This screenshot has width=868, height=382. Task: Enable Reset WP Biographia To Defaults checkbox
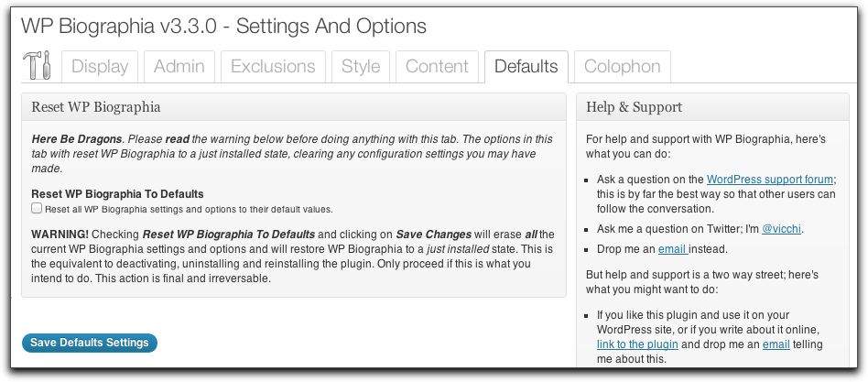(37, 209)
